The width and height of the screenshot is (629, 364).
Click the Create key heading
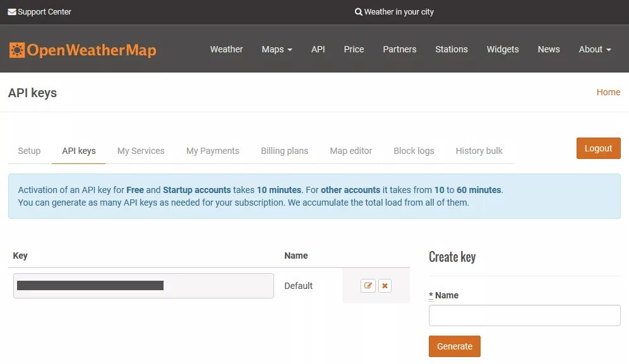pos(452,257)
